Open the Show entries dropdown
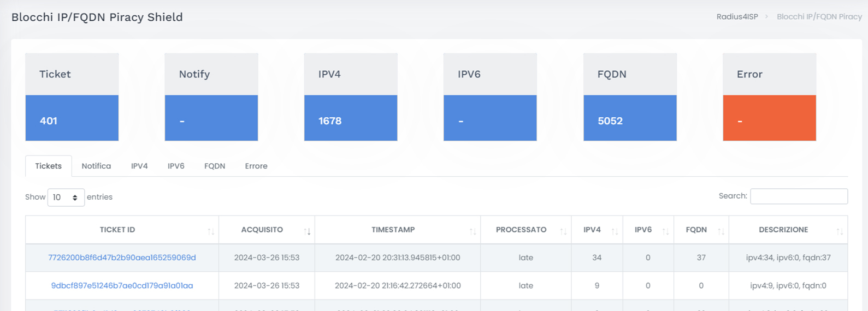 66,198
